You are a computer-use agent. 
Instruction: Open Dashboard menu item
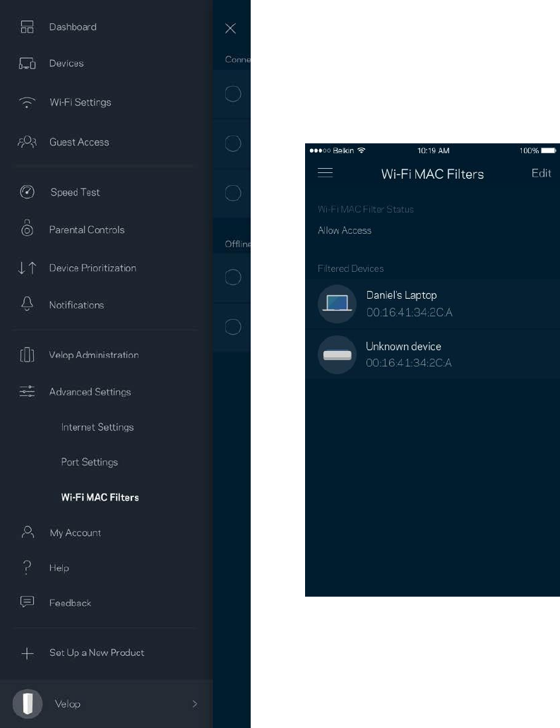[73, 27]
